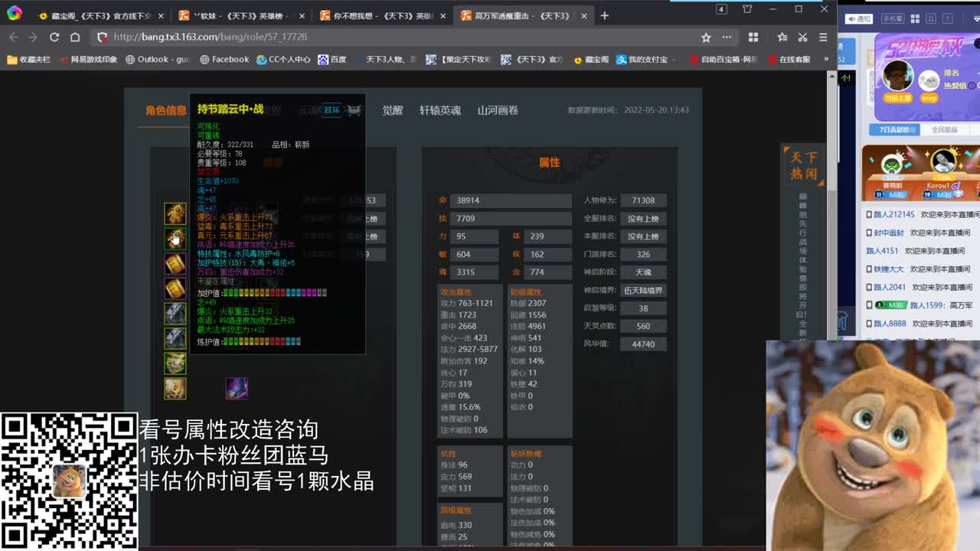Click the shopping cart icon on item tooltip
The image size is (980, 551).
point(353,110)
